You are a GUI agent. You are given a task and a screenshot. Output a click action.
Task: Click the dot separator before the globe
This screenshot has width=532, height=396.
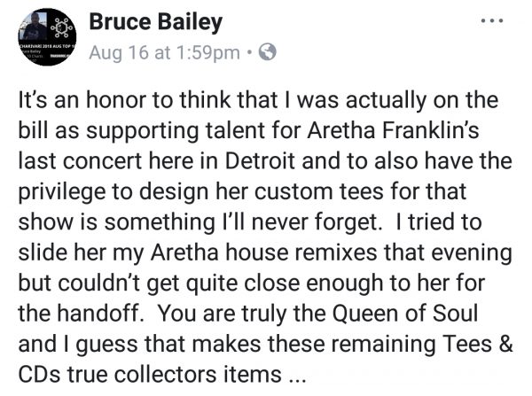(x=250, y=52)
